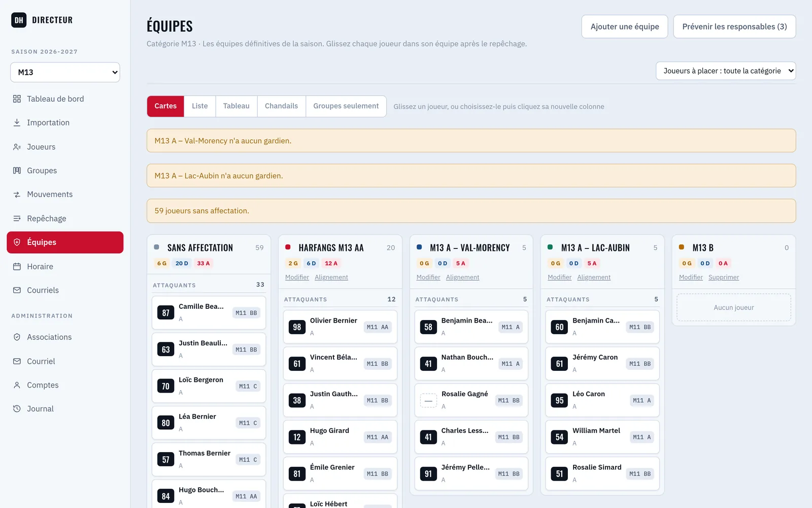The width and height of the screenshot is (812, 508).
Task: Open Horaire calendar icon
Action: 17,266
